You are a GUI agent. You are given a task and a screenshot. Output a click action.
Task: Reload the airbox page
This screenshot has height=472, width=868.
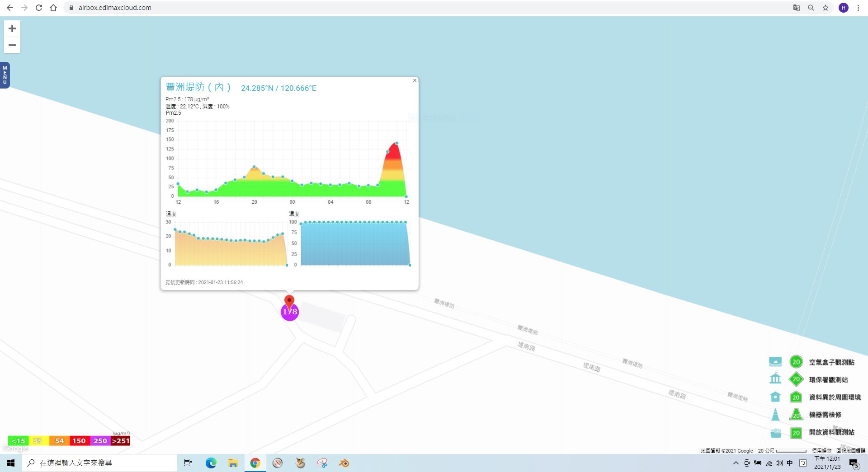click(39, 8)
